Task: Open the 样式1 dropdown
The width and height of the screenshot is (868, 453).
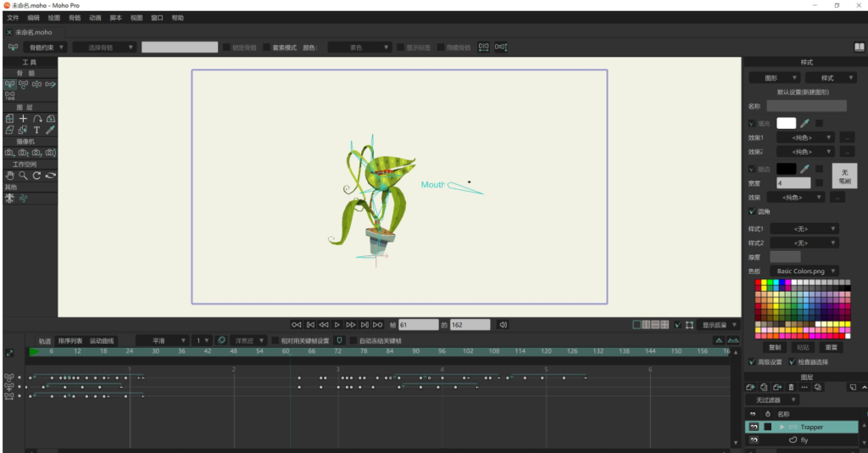Action: coord(804,229)
